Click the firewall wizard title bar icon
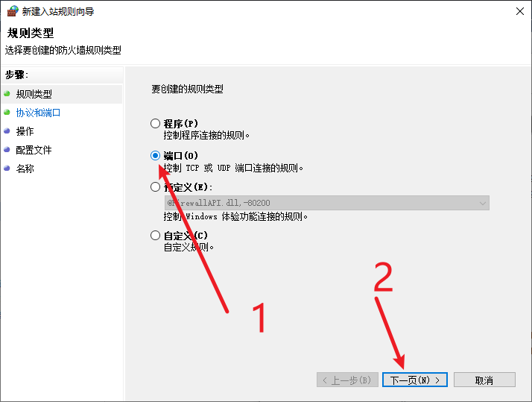 [x=13, y=11]
